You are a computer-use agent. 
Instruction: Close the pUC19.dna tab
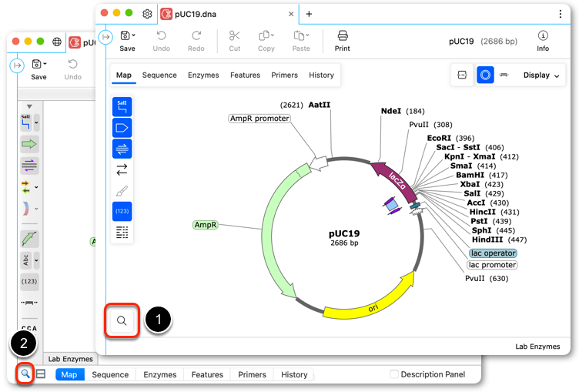[x=291, y=14]
